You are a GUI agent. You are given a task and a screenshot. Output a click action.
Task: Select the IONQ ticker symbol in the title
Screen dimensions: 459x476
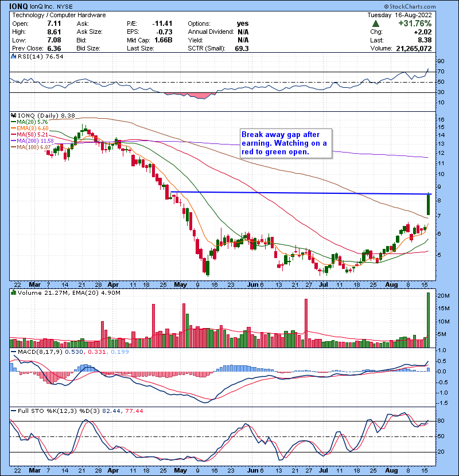tap(18, 6)
